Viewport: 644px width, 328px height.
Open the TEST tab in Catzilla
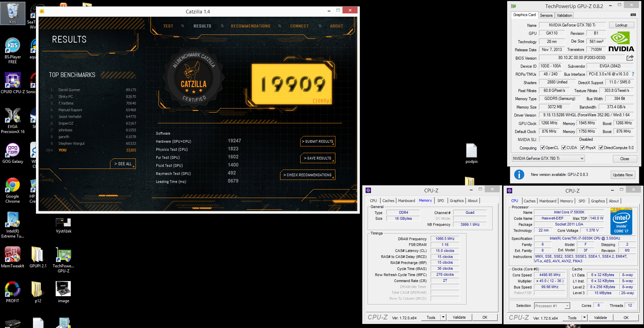(168, 26)
